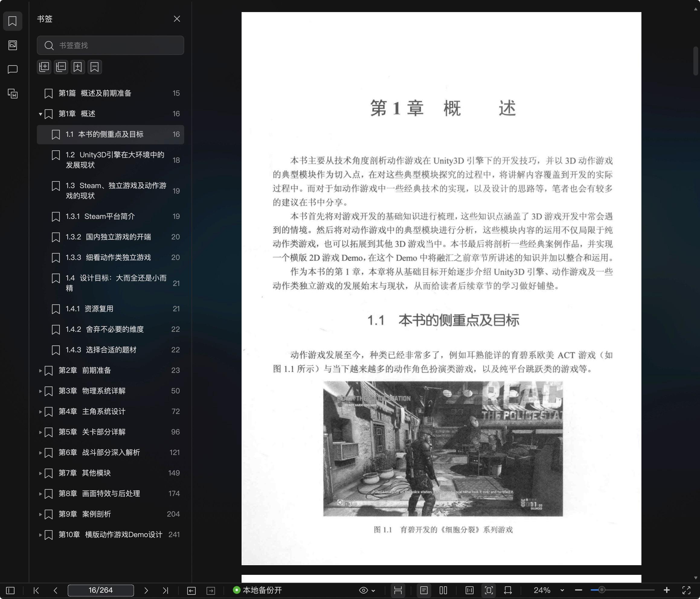Click the fit page icon

coord(489,590)
